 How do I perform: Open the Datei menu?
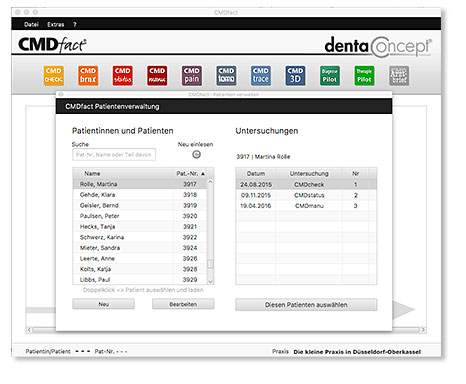coord(31,24)
